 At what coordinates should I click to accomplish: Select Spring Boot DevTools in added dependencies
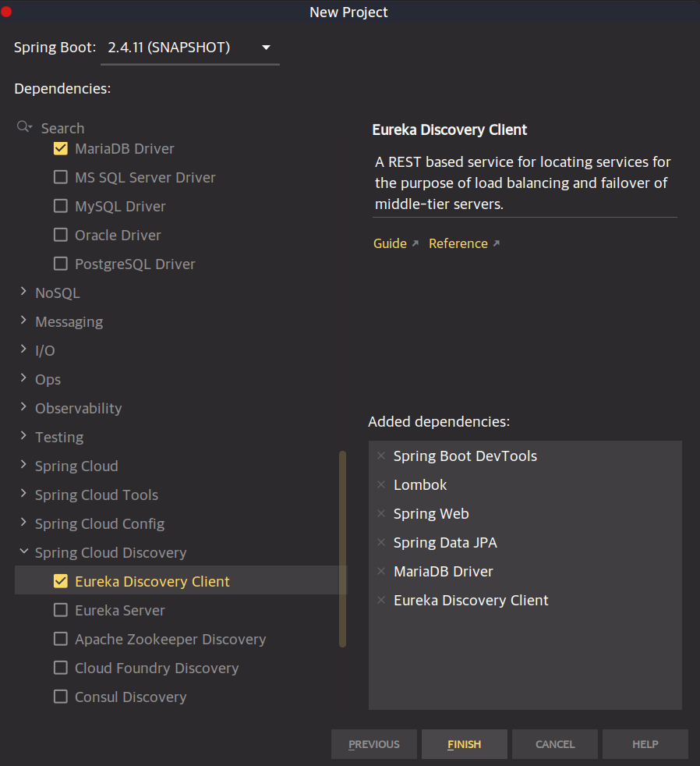[x=465, y=456]
